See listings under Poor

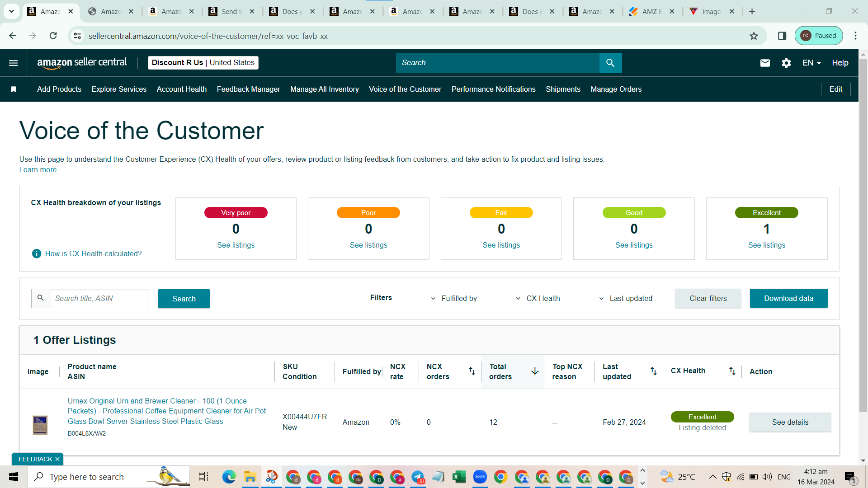[368, 245]
